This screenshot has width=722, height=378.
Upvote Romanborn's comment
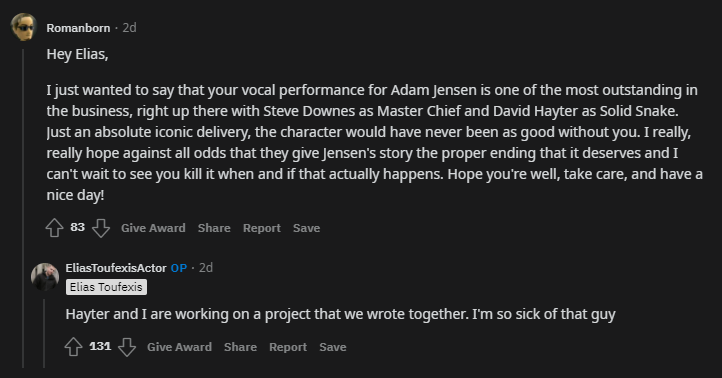(54, 228)
